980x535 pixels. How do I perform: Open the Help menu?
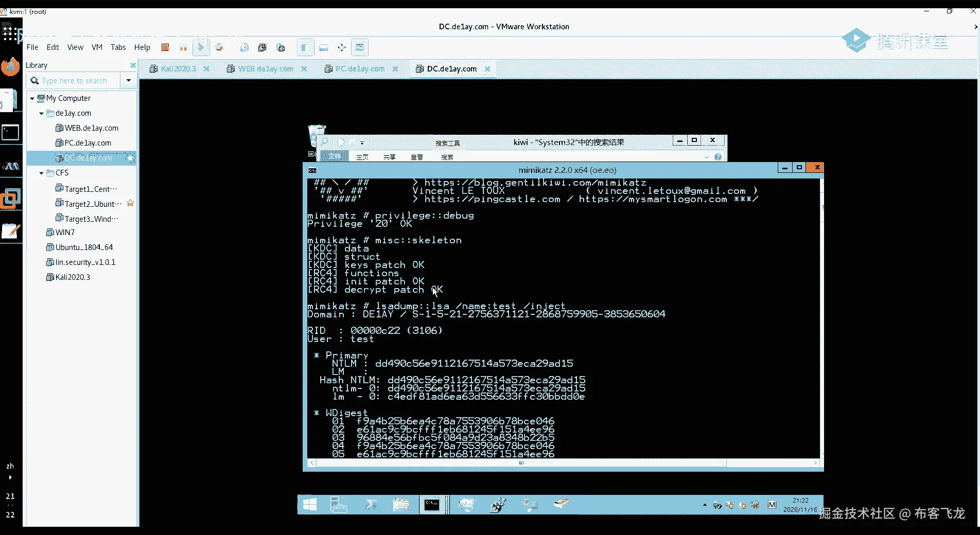(x=142, y=47)
